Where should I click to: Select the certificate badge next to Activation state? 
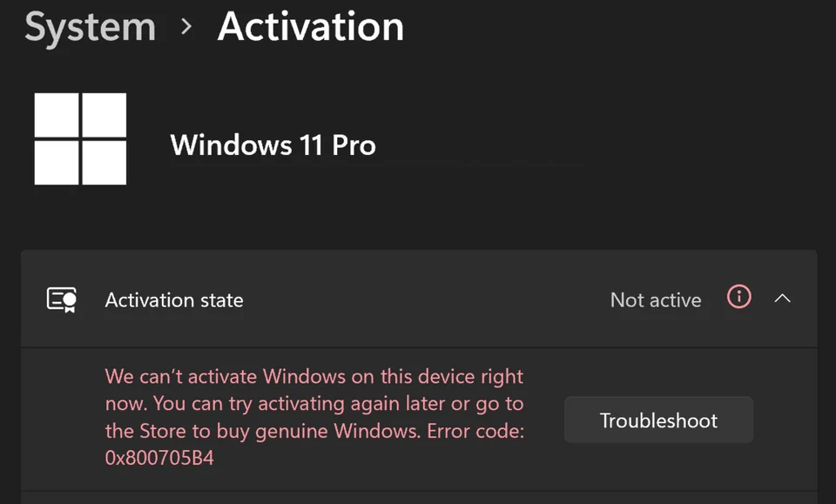(x=59, y=299)
